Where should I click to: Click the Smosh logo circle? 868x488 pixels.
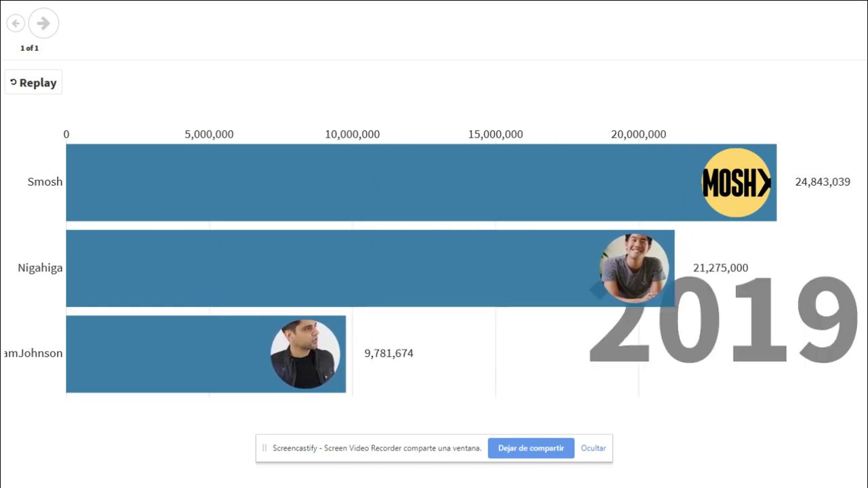point(736,182)
